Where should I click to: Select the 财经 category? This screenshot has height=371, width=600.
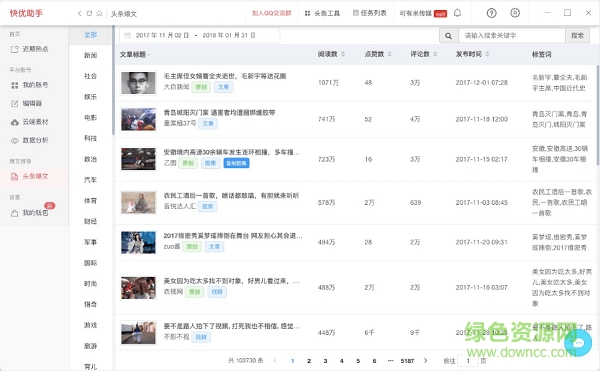coord(91,221)
